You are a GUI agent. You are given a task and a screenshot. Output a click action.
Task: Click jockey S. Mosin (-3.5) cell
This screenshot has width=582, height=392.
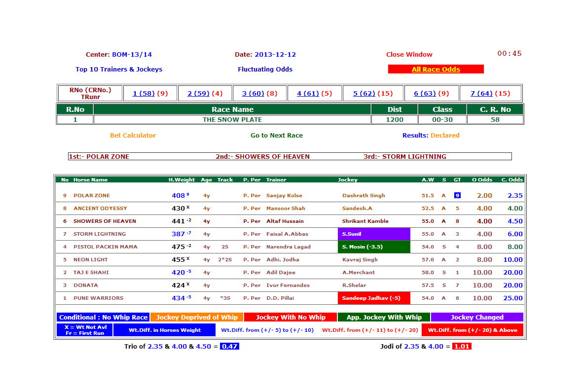pyautogui.click(x=374, y=247)
